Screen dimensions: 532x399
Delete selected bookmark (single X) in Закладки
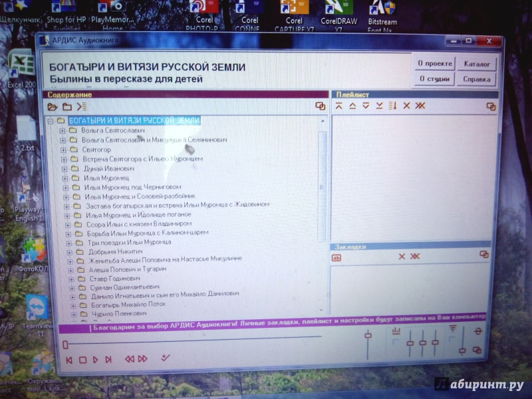tap(402, 256)
